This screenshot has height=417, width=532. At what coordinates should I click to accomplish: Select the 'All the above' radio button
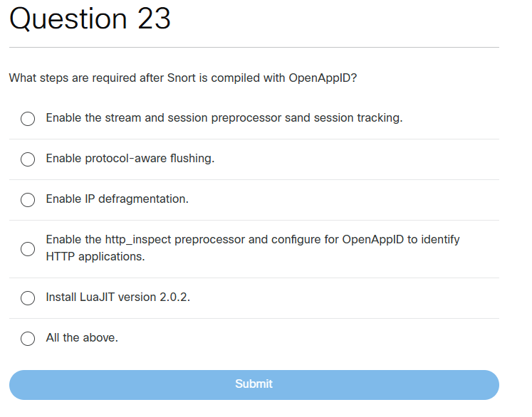pyautogui.click(x=28, y=339)
